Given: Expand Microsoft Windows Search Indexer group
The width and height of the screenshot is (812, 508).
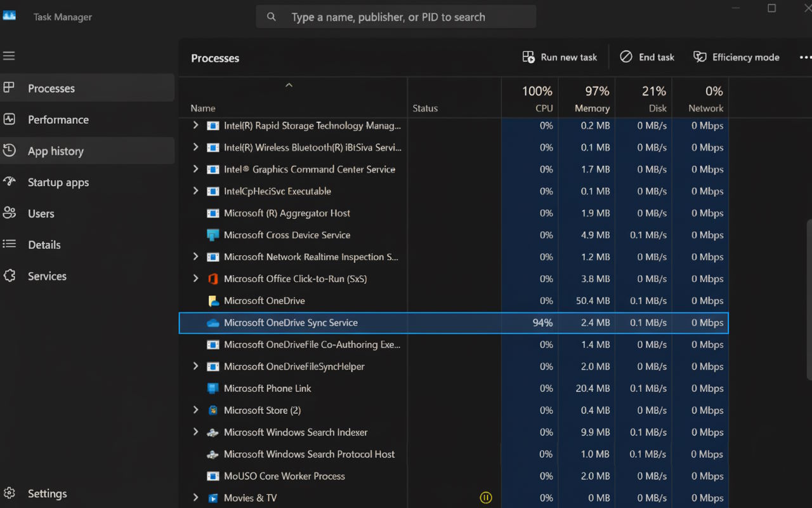Looking at the screenshot, I should coord(195,432).
